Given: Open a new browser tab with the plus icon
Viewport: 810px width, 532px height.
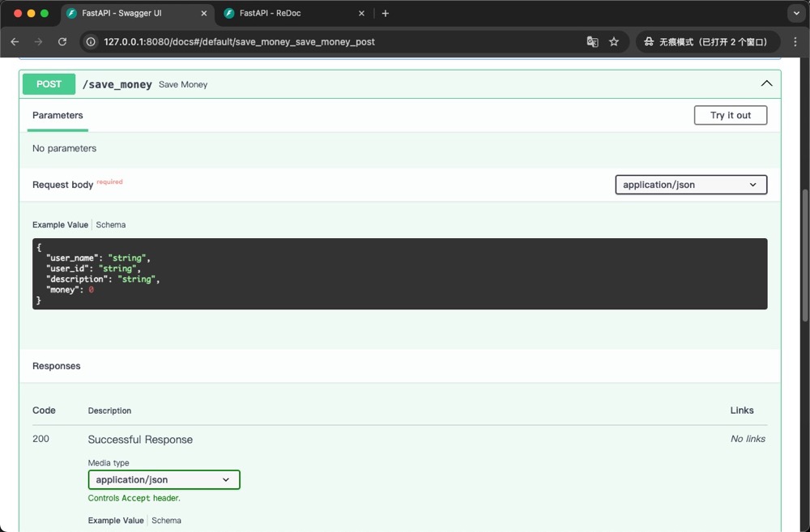Looking at the screenshot, I should [385, 13].
